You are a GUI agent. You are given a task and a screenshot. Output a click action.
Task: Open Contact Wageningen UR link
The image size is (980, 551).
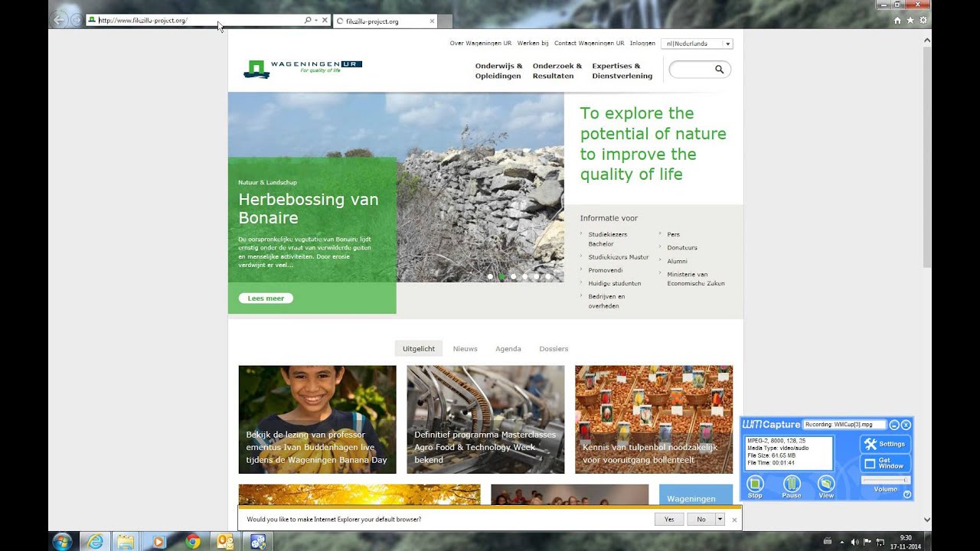[x=589, y=44]
